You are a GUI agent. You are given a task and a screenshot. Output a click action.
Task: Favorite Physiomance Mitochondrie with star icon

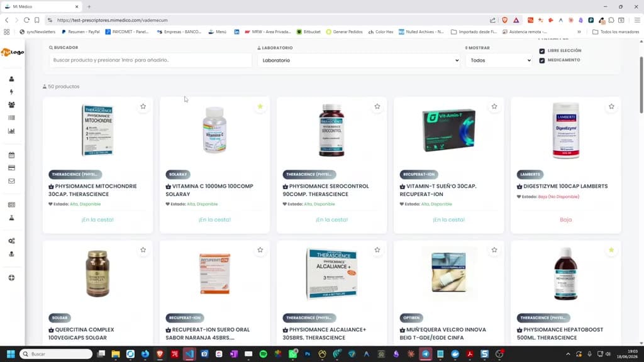tap(143, 106)
